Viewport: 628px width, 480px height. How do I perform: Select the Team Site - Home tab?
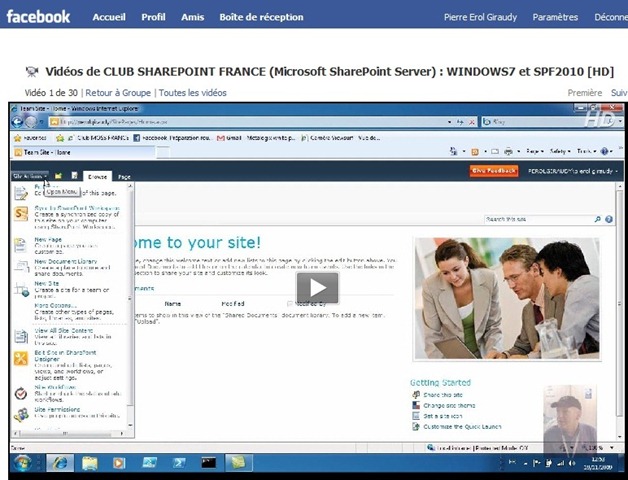coord(84,152)
